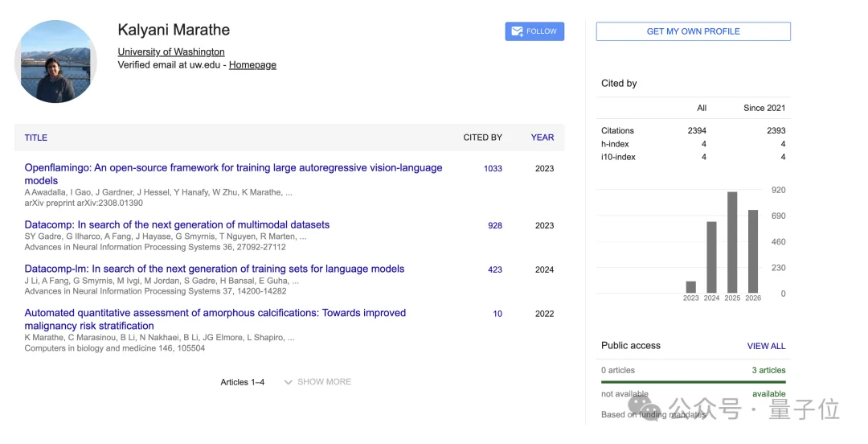868x444 pixels.
Task: View the 423 citations for Datacomp-lm
Action: [495, 270]
